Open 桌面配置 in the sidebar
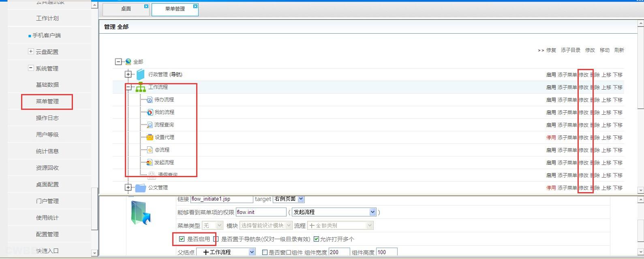The height and width of the screenshot is (259, 644). [x=47, y=184]
